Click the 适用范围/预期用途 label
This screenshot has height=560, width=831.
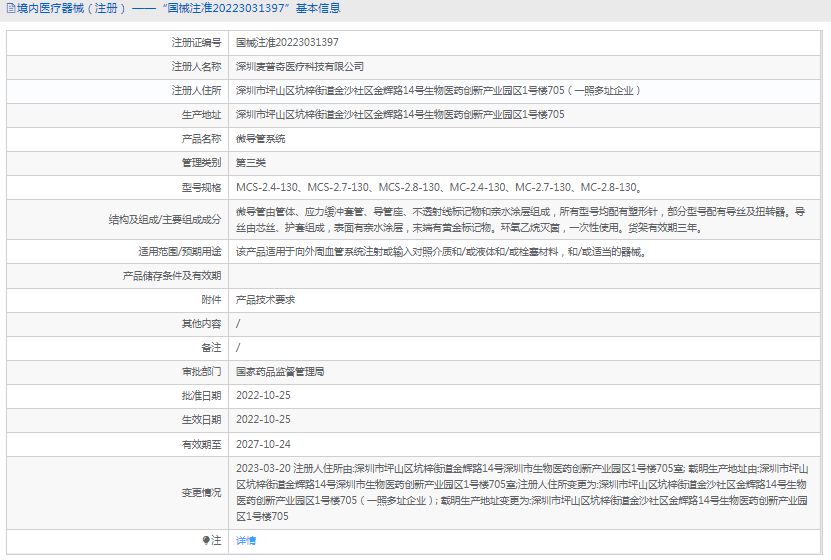pos(180,252)
